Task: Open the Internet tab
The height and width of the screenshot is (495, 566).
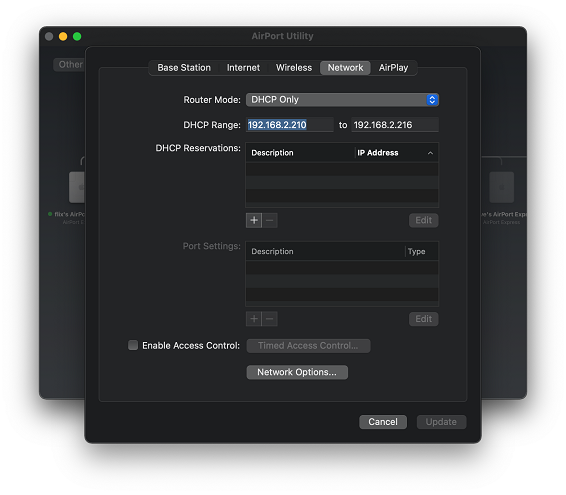Action: 243,68
